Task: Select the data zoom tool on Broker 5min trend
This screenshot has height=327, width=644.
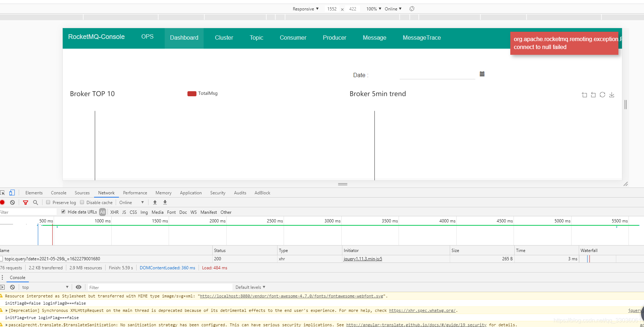Action: (584, 94)
